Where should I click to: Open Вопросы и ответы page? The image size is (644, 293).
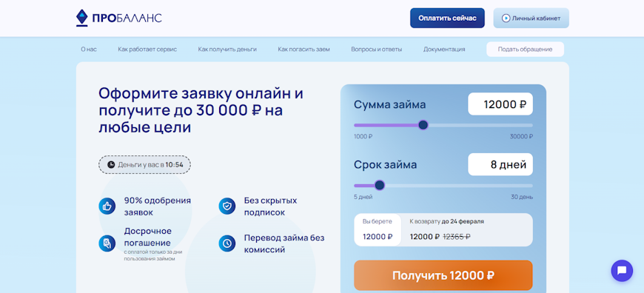coord(377,50)
